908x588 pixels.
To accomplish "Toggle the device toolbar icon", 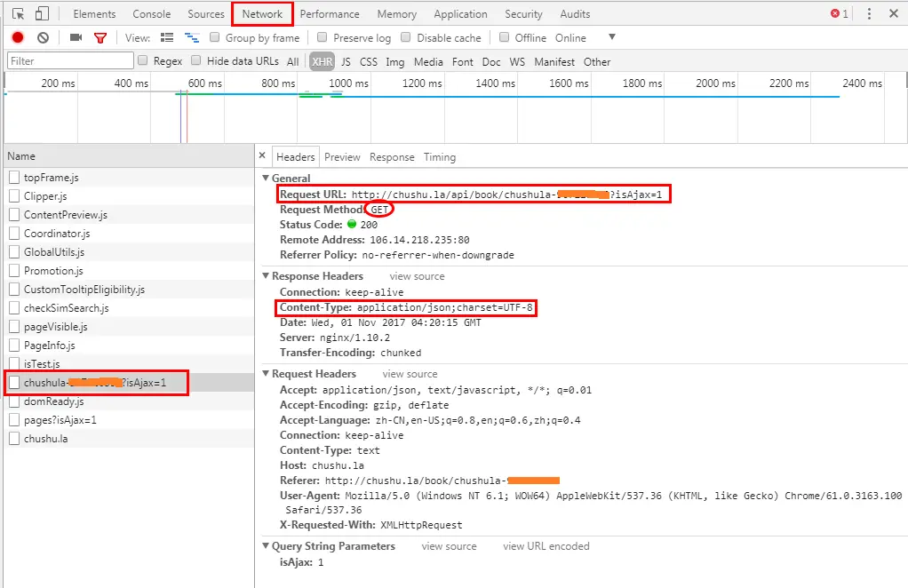I will pos(43,14).
